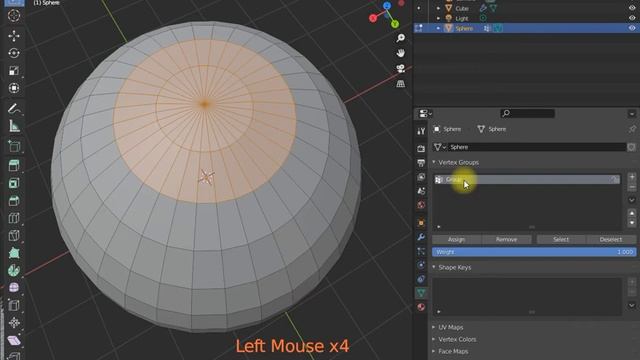Screen dimensions: 640x360
Task: Click the blue Z axis gizmo ball
Action: click(387, 6)
